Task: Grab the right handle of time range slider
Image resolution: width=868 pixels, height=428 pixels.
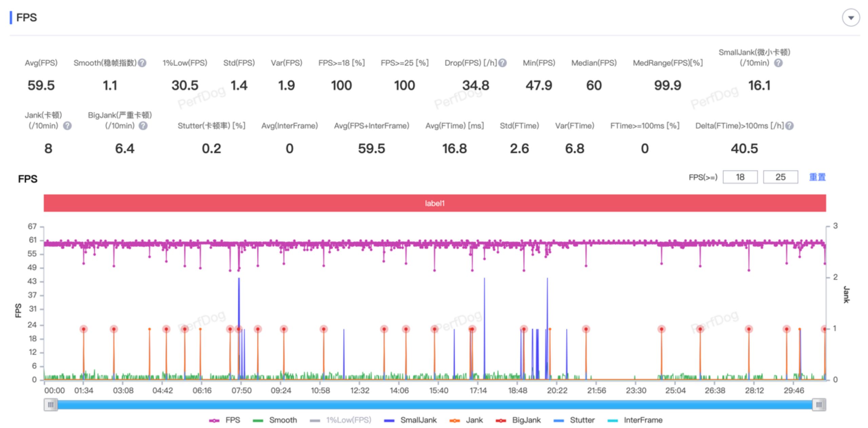Action: 819,405
